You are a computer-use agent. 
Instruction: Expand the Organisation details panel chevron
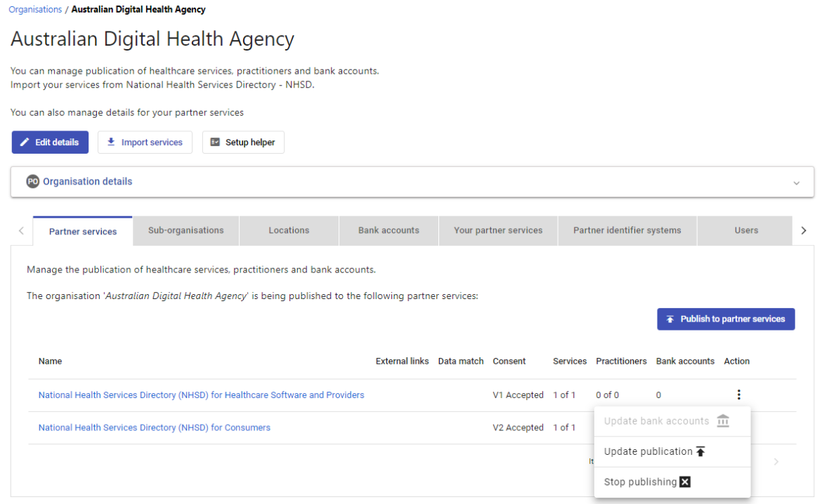pos(796,183)
